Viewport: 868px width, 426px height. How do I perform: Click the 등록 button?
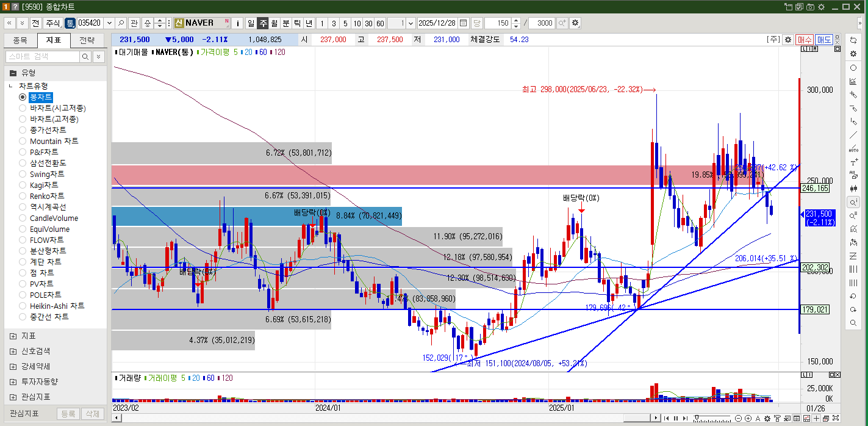[68, 414]
